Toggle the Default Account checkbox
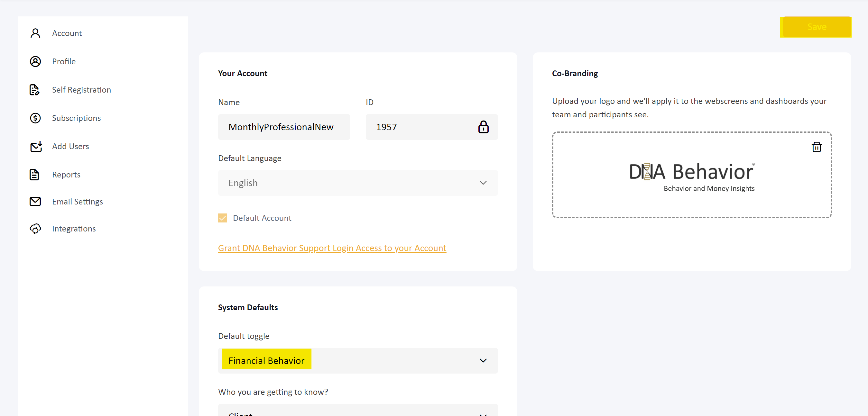868x416 pixels. pos(222,218)
